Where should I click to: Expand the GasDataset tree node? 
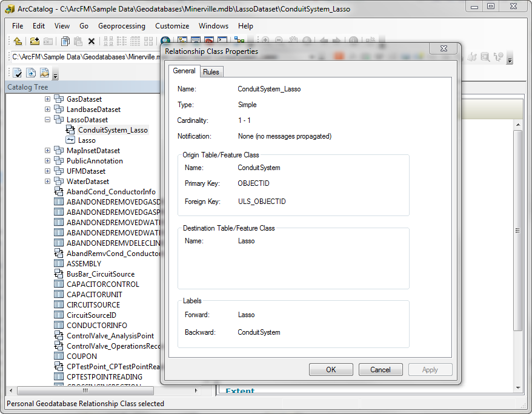coord(47,99)
